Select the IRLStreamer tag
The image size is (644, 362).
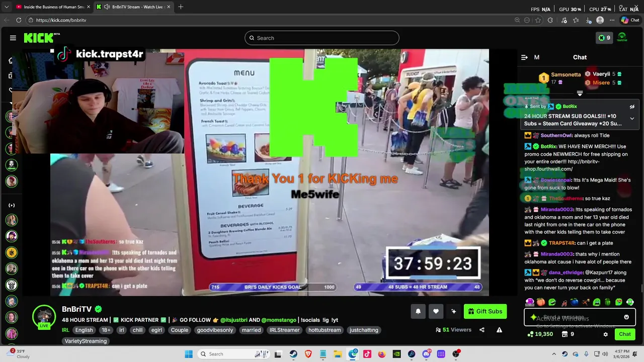[x=285, y=330]
